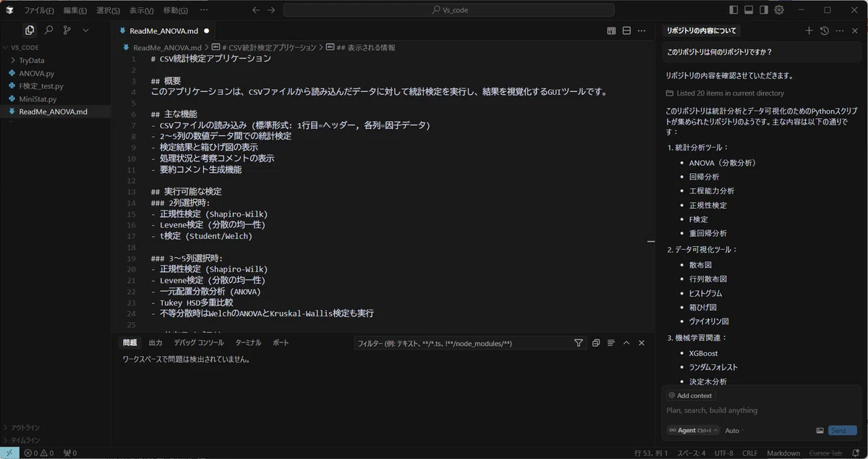This screenshot has width=868, height=459.
Task: Open editor more actions ellipsis
Action: (x=642, y=31)
